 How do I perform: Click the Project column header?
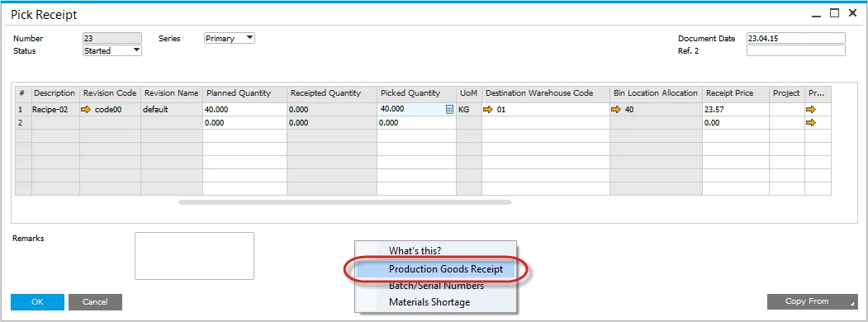(x=786, y=93)
